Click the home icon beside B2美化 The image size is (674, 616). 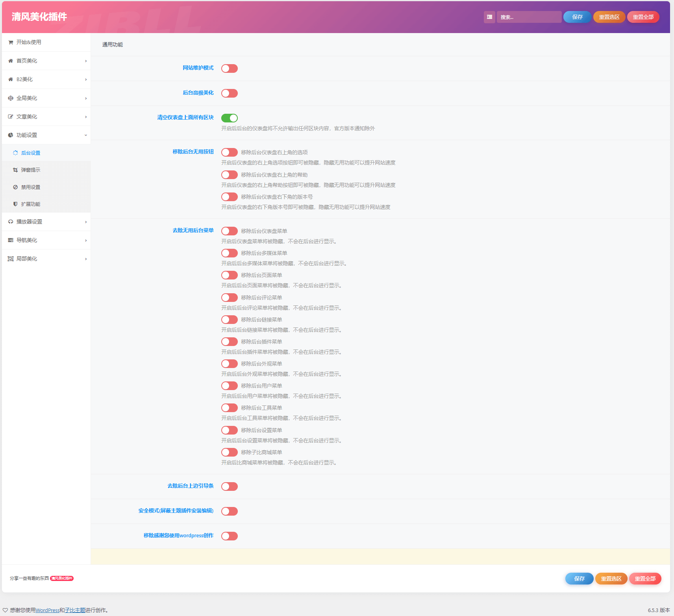11,80
